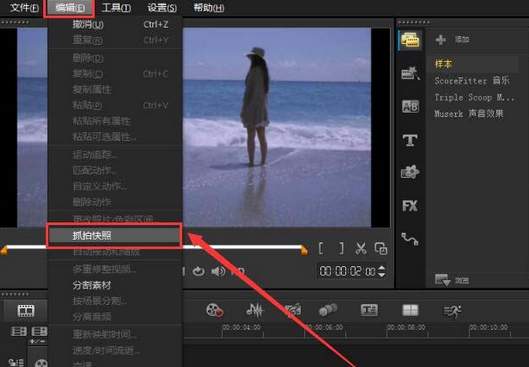Open the Path motion library icon

(x=410, y=238)
